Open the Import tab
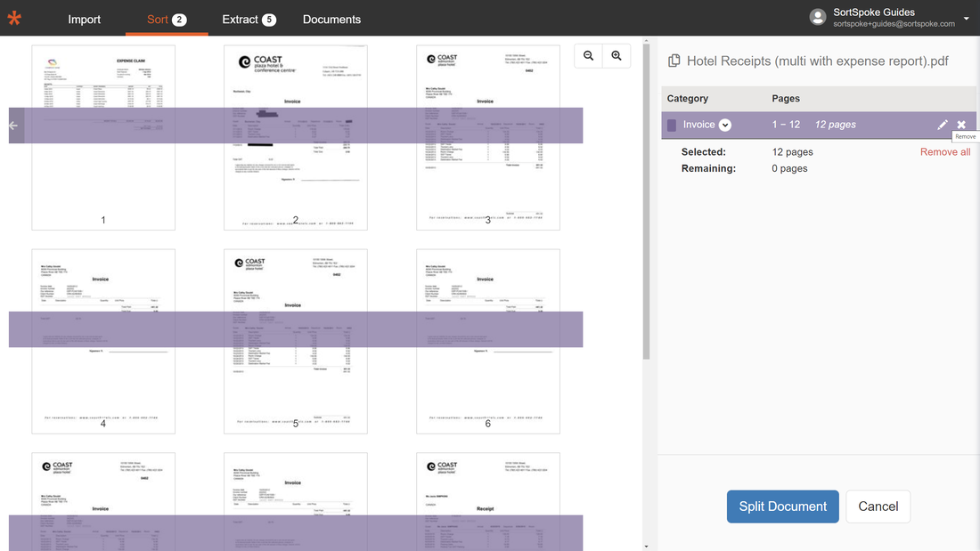 point(85,20)
